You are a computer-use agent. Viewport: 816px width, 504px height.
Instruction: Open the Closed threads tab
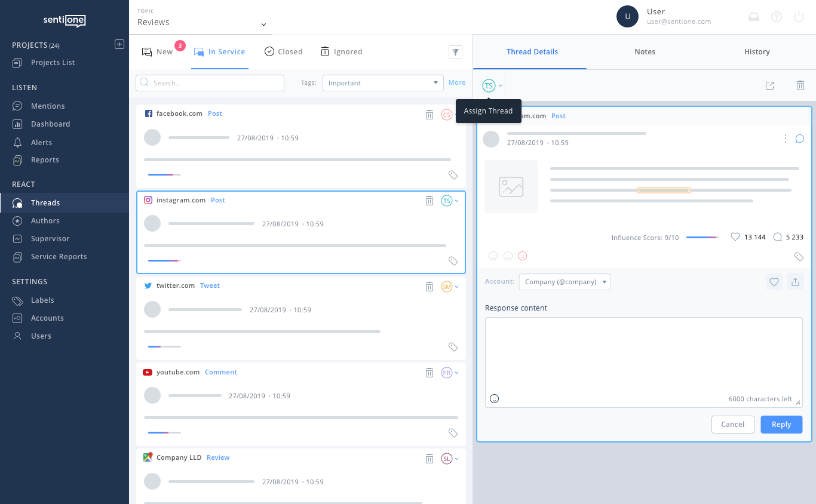pyautogui.click(x=283, y=51)
